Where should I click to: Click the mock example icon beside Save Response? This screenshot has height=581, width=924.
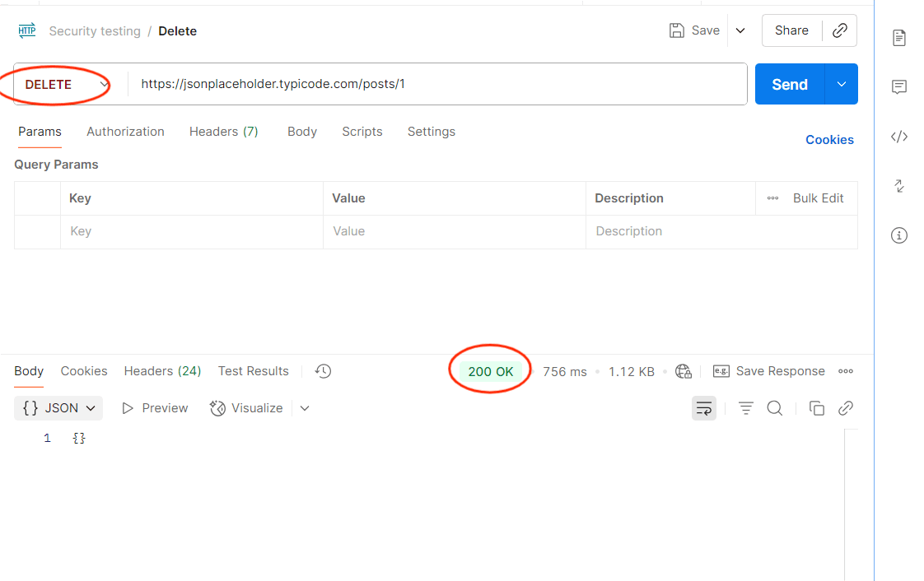(x=720, y=371)
